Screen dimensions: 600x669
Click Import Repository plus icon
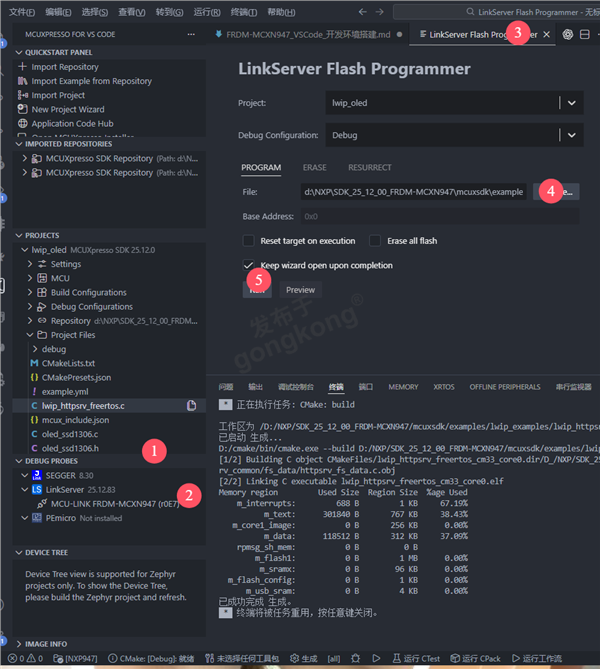(x=23, y=67)
